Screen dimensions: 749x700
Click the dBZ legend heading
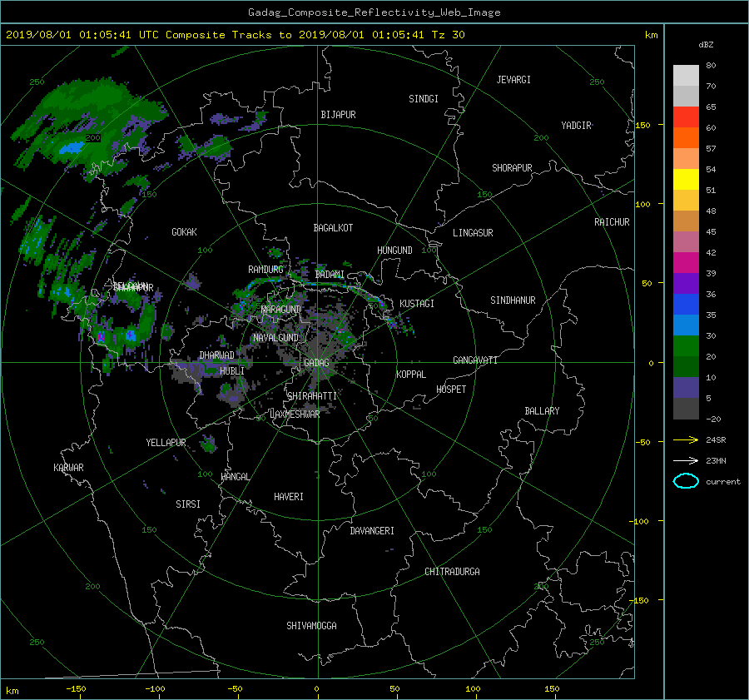tap(706, 44)
